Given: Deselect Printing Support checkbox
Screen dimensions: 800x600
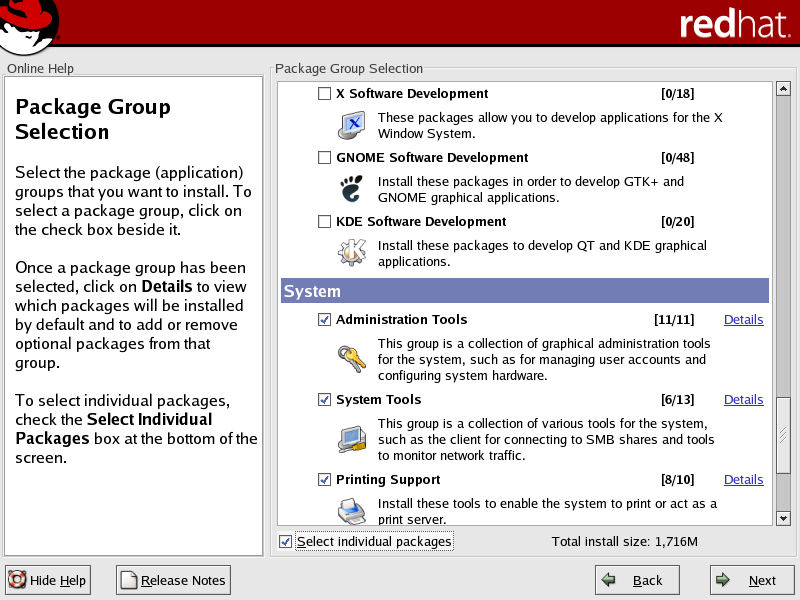Looking at the screenshot, I should click(324, 480).
